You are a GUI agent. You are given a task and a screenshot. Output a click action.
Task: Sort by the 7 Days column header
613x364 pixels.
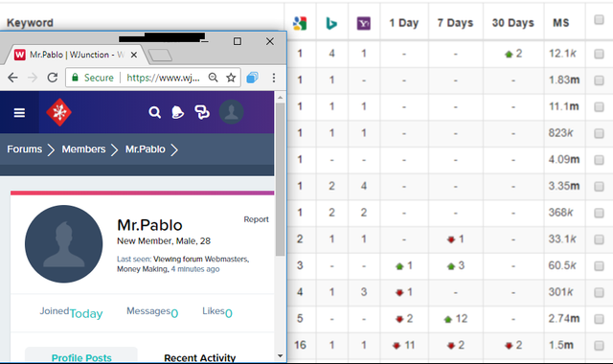[455, 23]
